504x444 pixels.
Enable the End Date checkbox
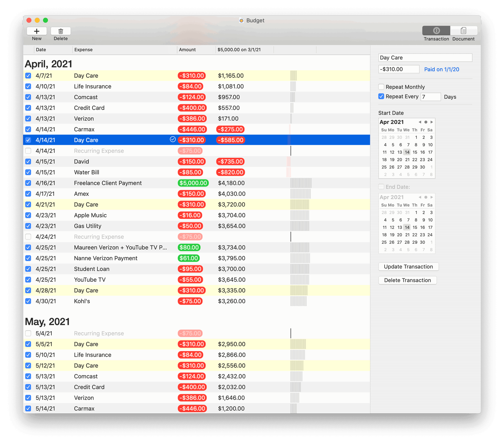click(381, 187)
